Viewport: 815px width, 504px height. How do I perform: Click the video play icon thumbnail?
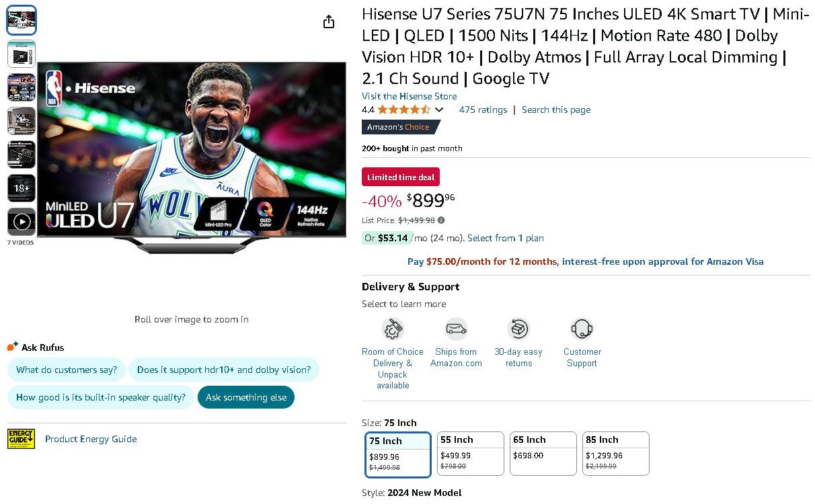[21, 221]
